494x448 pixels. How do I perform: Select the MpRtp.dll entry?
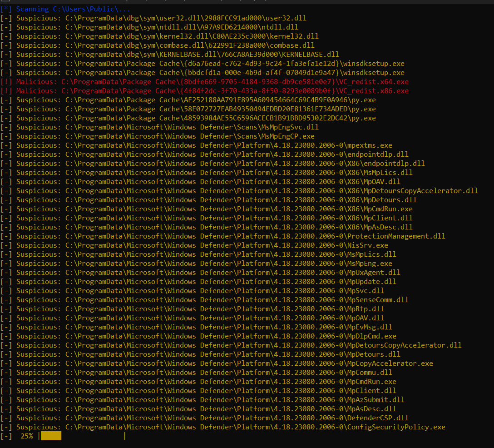(192, 309)
